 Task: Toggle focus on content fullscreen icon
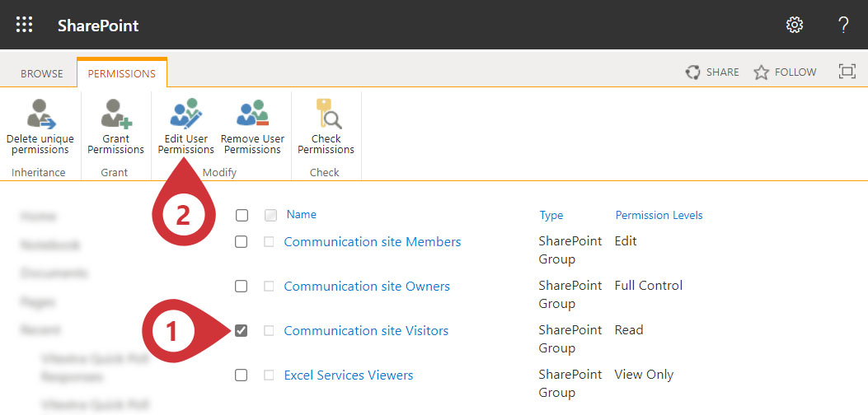point(847,72)
